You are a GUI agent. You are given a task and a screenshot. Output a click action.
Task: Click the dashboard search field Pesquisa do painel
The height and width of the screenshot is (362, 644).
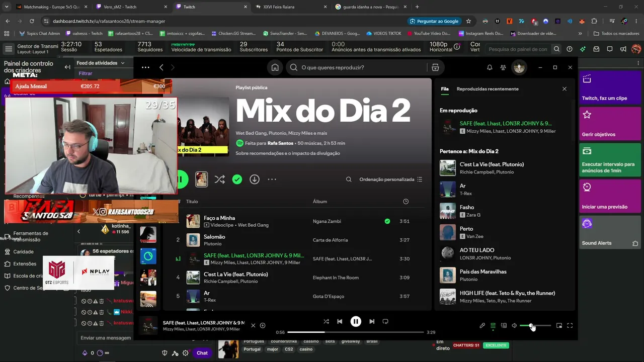click(518, 49)
